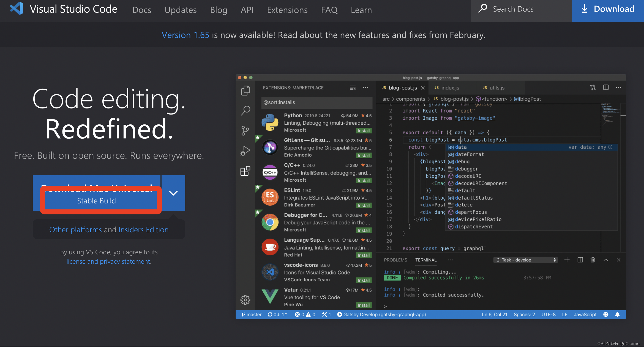Open license and privacy statement link

point(109,261)
